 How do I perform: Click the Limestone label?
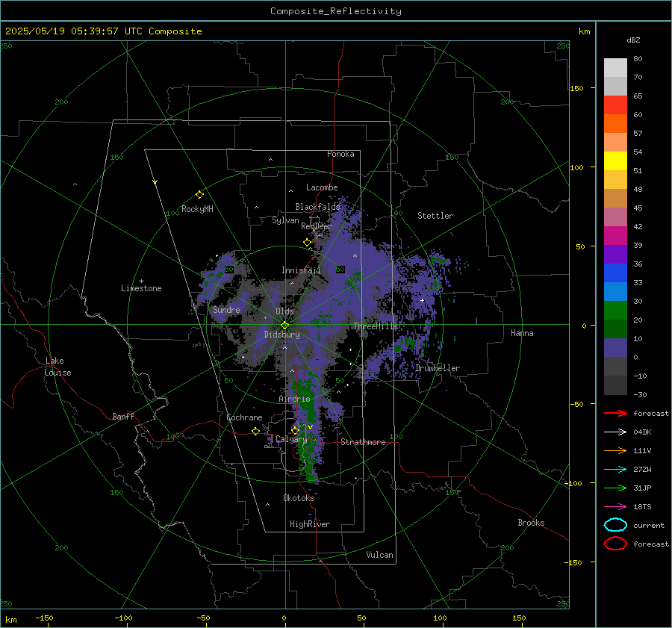[x=141, y=288]
